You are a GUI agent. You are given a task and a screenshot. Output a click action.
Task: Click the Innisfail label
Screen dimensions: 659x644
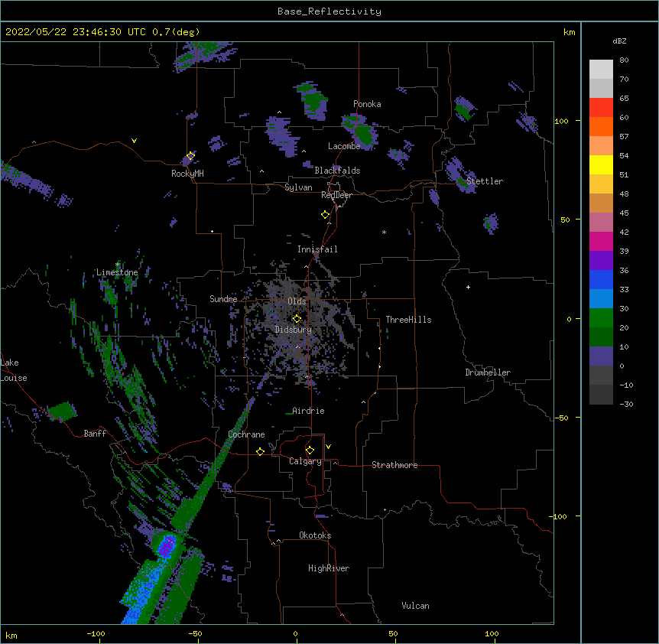pyautogui.click(x=317, y=249)
